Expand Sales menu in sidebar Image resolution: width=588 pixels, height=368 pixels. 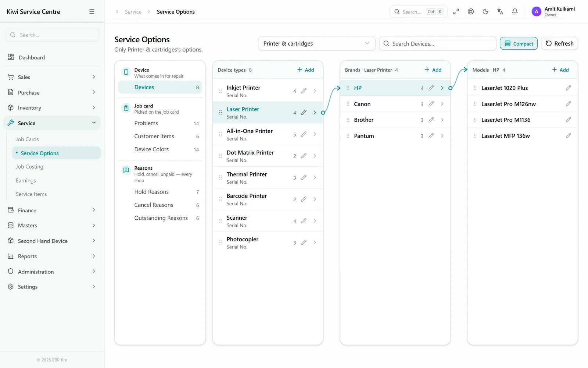pos(52,77)
